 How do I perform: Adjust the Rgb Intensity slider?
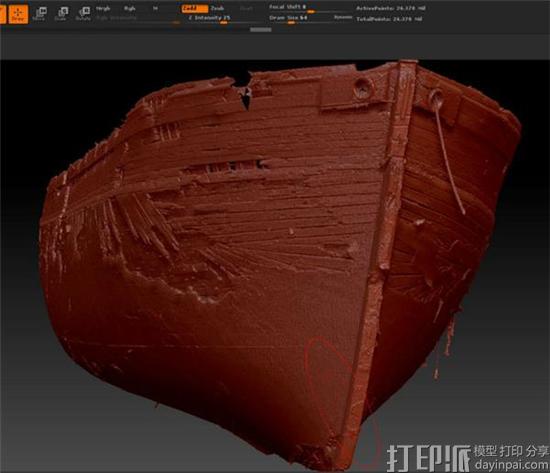[138, 19]
